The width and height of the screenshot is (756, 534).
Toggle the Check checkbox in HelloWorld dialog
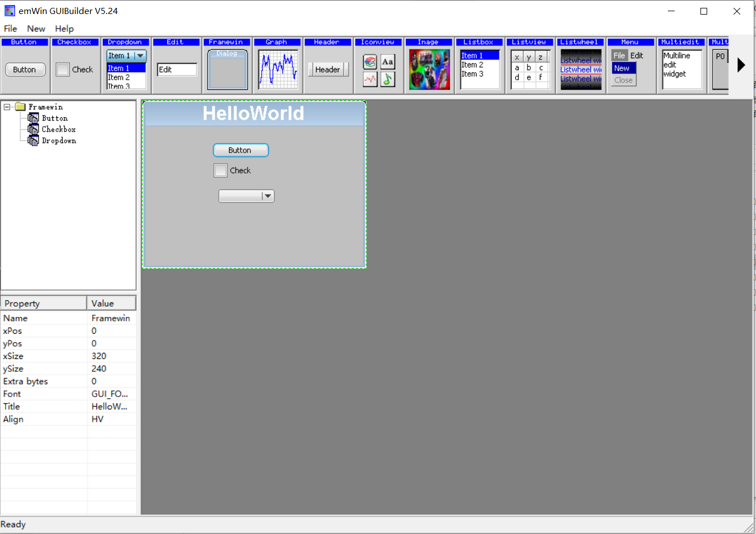[x=221, y=171]
